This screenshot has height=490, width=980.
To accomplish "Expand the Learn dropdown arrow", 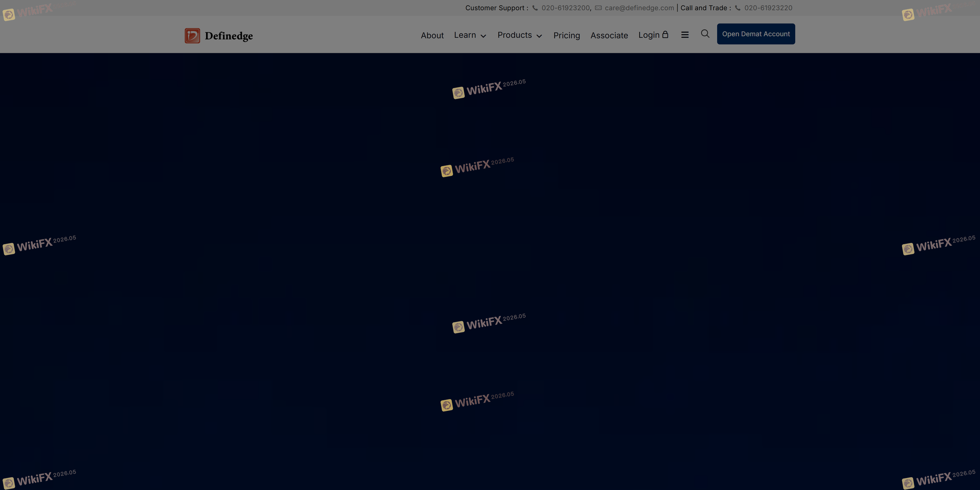I will click(x=483, y=36).
